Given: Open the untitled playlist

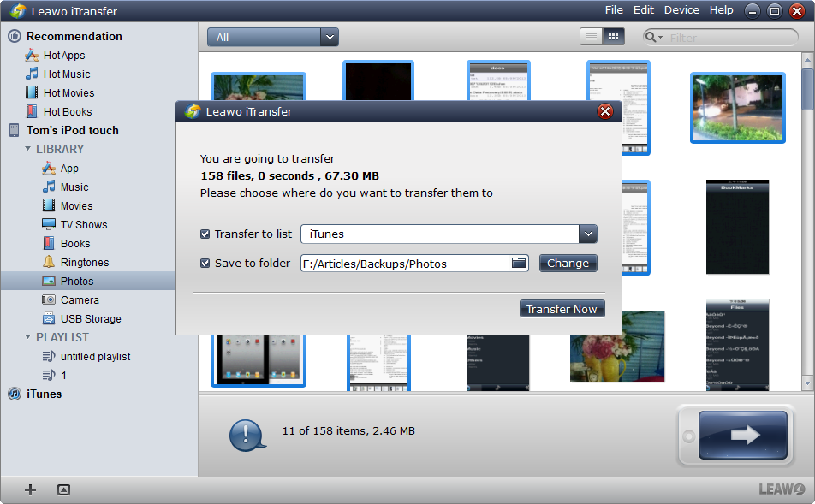Looking at the screenshot, I should coord(95,357).
